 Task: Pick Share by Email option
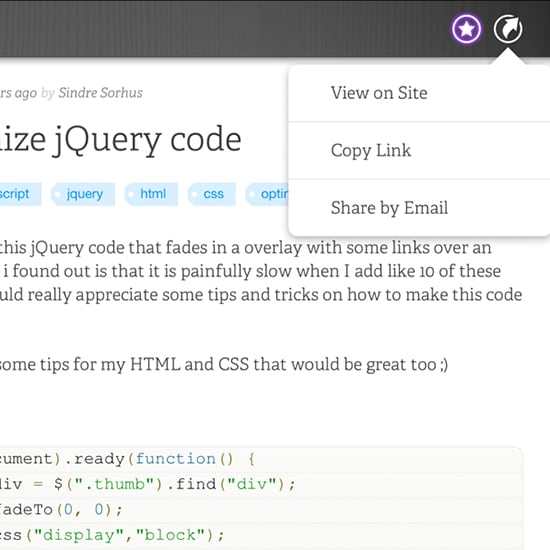419,208
